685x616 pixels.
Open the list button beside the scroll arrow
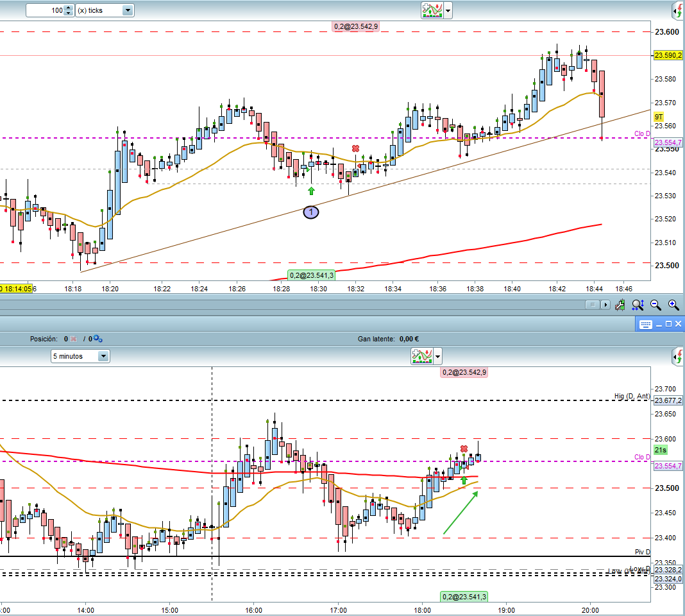[x=593, y=305]
